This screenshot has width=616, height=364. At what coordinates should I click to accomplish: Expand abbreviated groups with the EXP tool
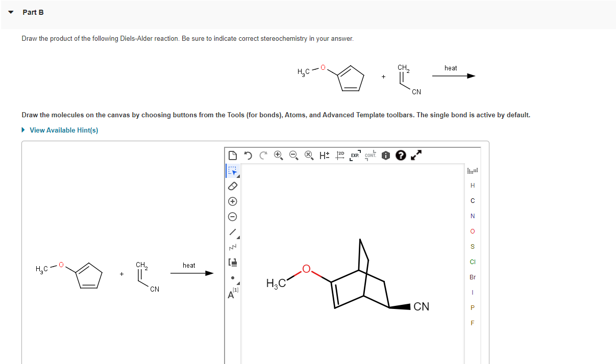tap(354, 155)
